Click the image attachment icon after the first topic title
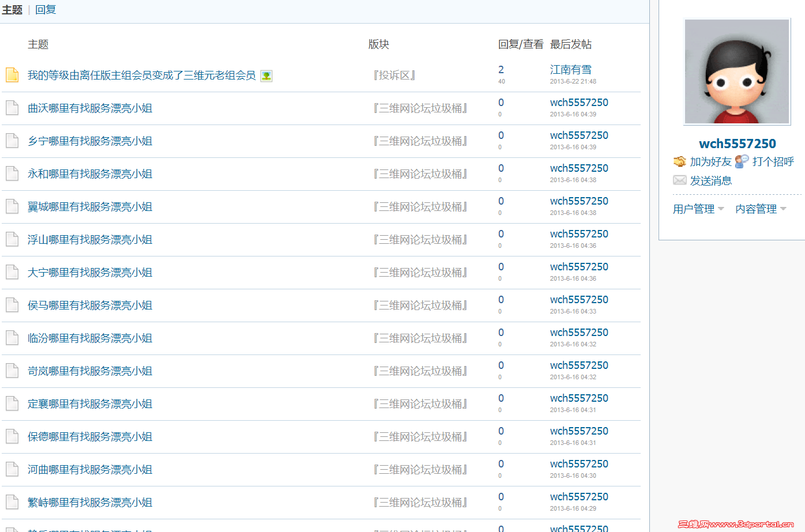 265,76
